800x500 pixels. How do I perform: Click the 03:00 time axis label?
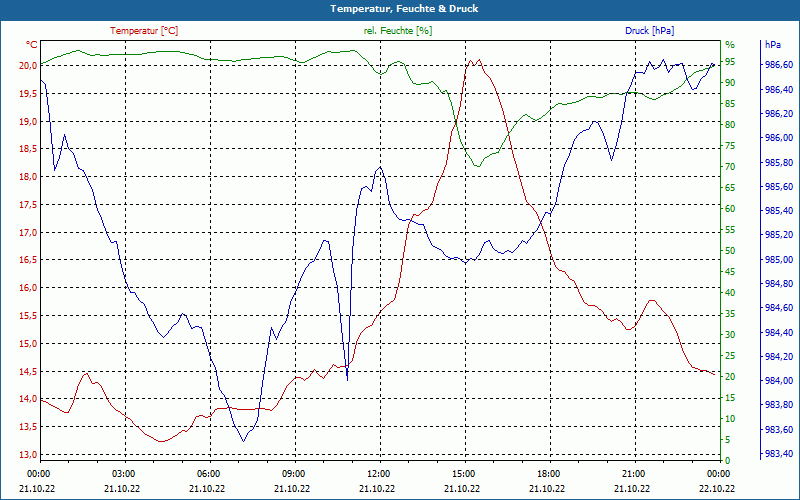[124, 473]
